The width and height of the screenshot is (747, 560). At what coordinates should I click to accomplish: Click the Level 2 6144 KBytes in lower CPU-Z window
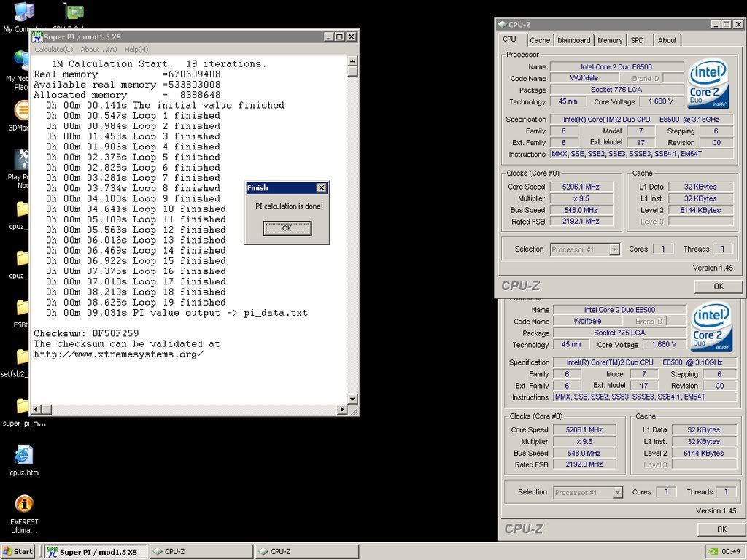pyautogui.click(x=704, y=453)
